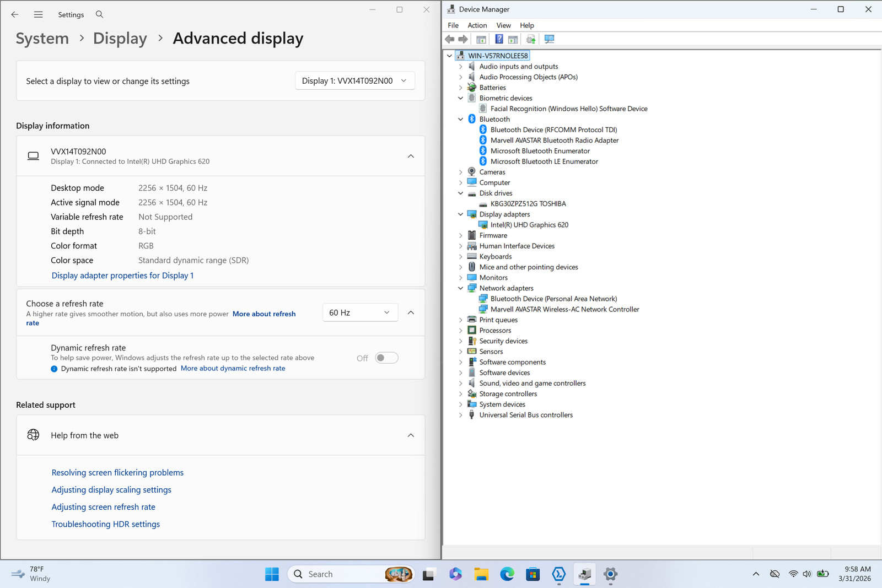
Task: Expand the Processors node
Action: pyautogui.click(x=461, y=331)
